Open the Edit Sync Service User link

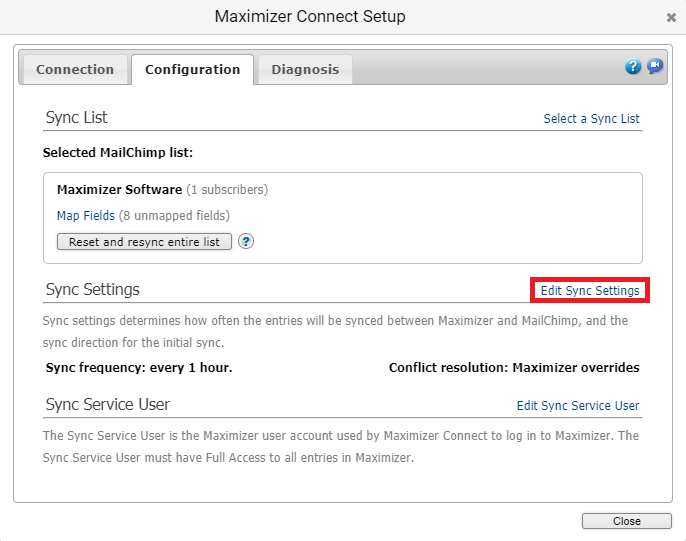(x=578, y=405)
